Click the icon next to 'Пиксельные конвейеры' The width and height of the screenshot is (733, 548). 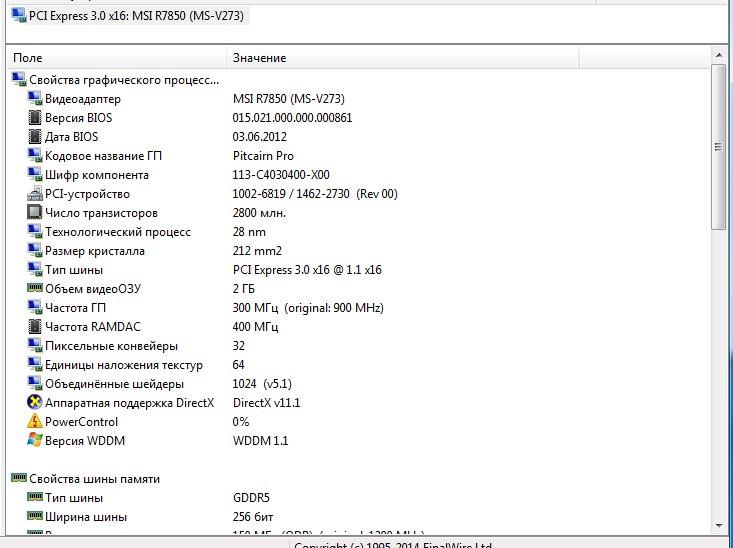point(35,346)
